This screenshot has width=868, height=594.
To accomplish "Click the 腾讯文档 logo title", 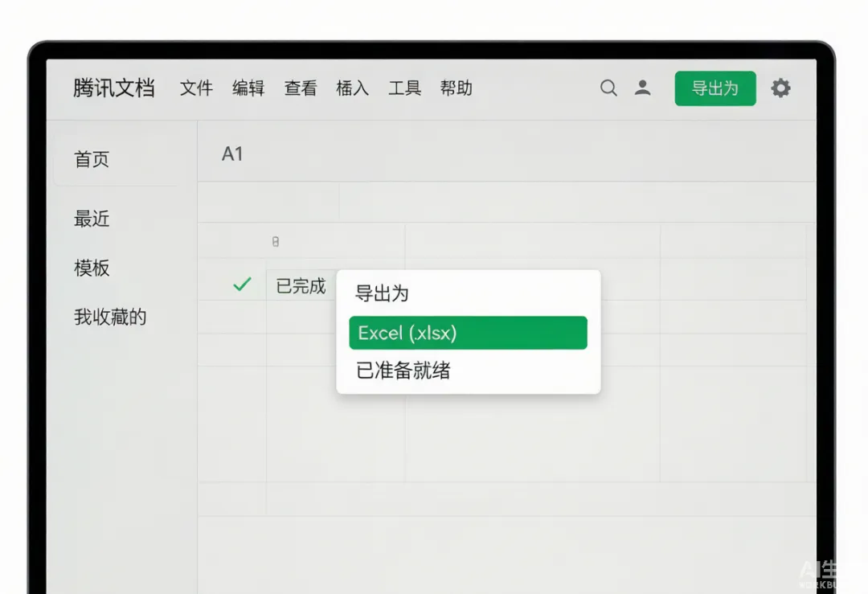I will coord(114,88).
